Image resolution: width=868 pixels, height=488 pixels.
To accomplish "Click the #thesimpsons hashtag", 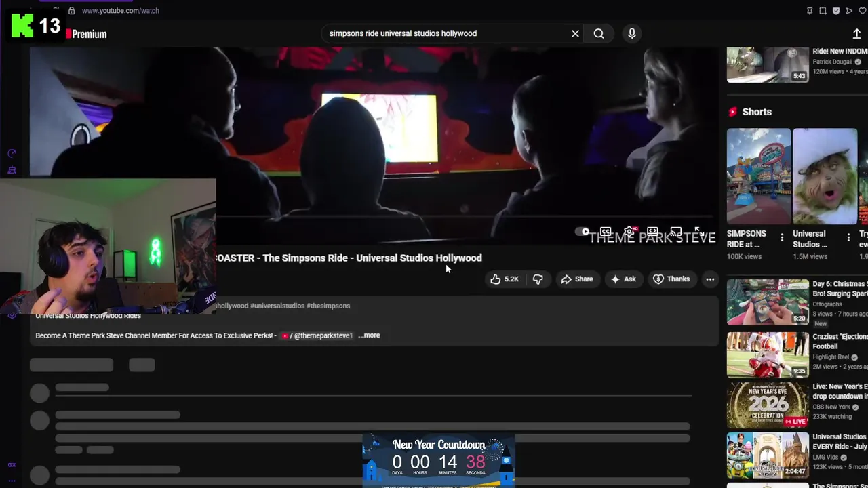I will (328, 306).
